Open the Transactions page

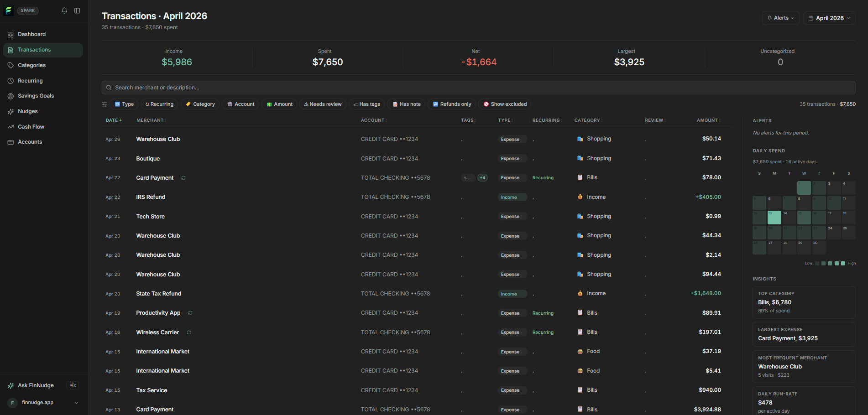click(43, 50)
